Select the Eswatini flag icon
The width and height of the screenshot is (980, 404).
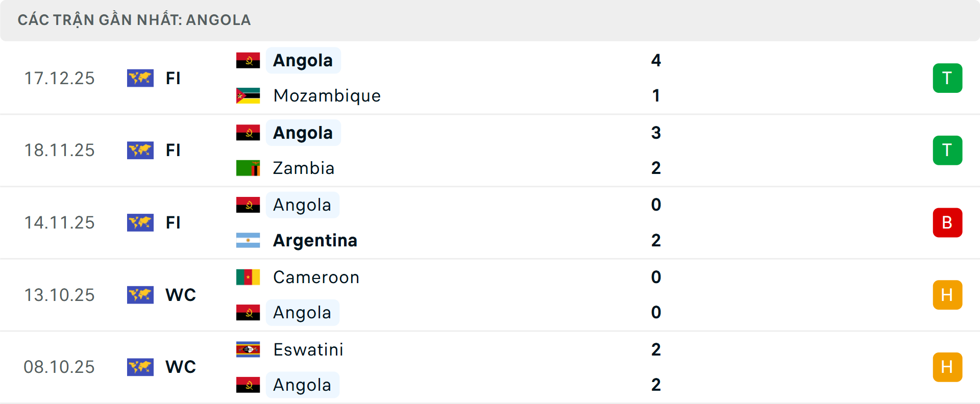[248, 350]
